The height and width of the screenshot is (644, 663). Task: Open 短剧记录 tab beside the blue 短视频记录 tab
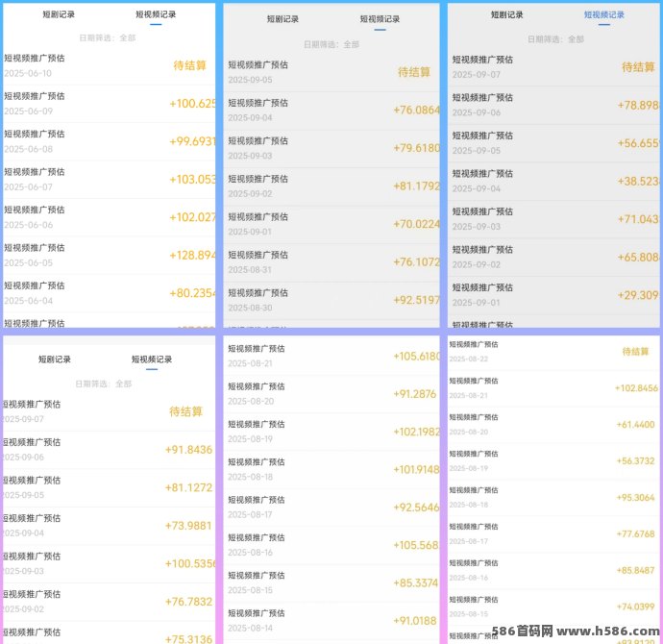click(506, 14)
